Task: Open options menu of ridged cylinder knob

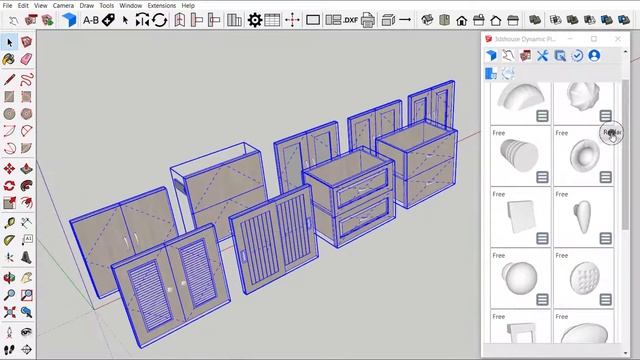Action: (542, 177)
